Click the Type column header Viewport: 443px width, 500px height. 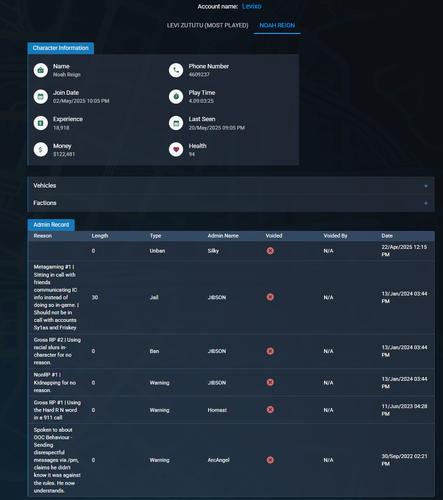pos(155,236)
